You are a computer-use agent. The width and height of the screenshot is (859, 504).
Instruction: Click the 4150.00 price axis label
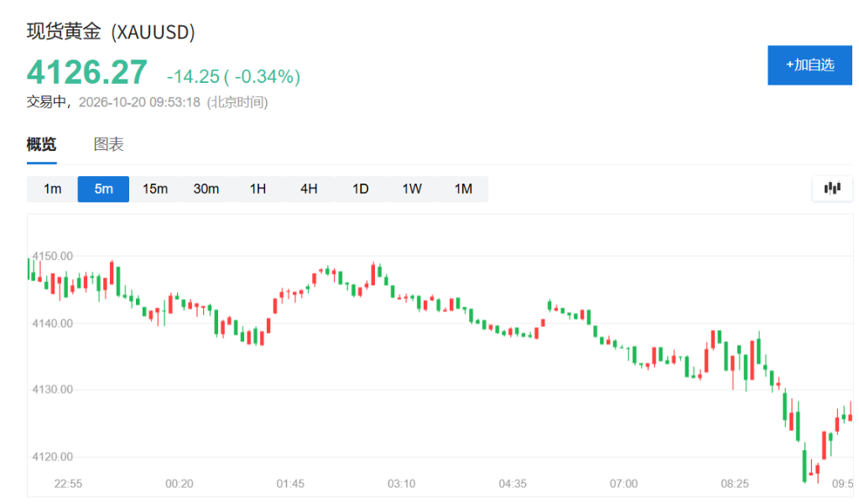tap(53, 256)
